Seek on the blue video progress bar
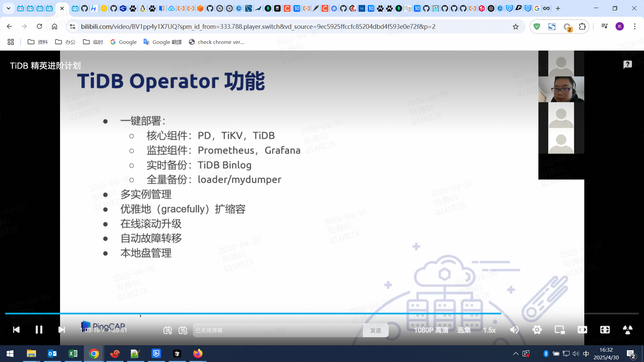Screen dimensions: 644x362 point(252,313)
